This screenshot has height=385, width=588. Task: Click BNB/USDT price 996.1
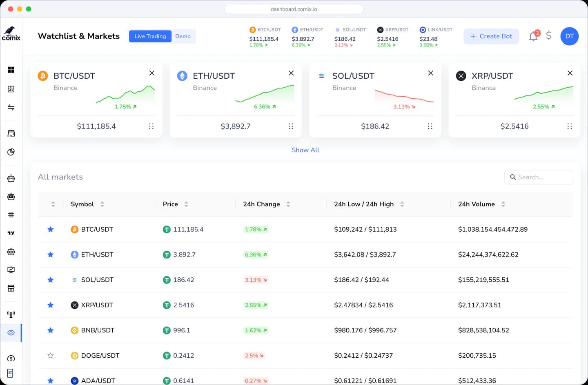coord(182,330)
